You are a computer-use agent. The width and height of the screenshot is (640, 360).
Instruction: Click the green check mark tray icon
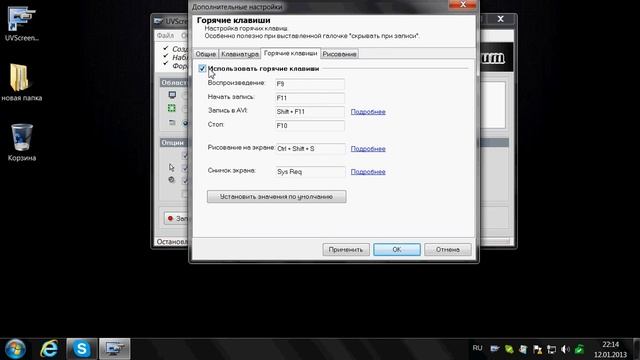tap(579, 349)
